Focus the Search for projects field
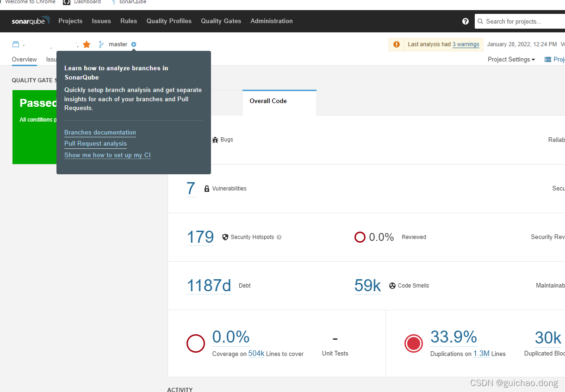The image size is (565, 392). (520, 21)
